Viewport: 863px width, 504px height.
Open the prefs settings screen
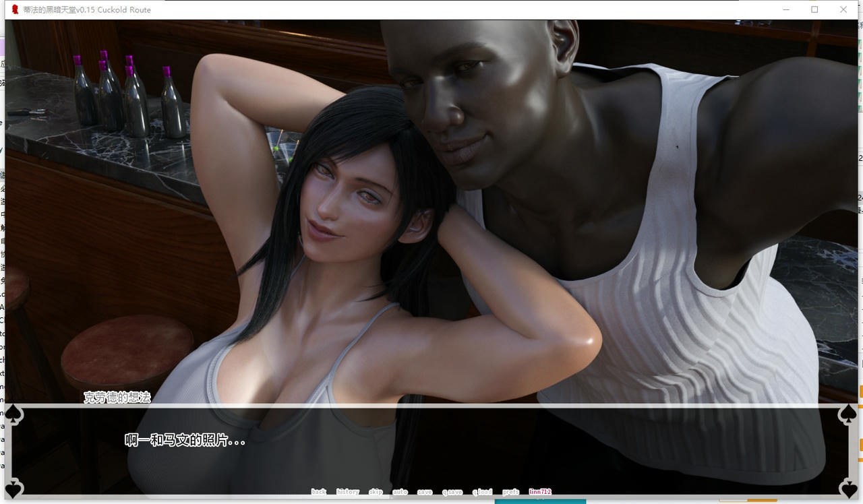[510, 492]
